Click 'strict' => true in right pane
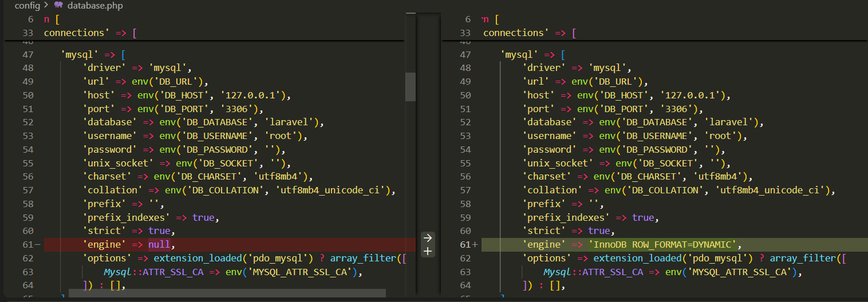Viewport: 868px width, 302px height. [x=566, y=231]
